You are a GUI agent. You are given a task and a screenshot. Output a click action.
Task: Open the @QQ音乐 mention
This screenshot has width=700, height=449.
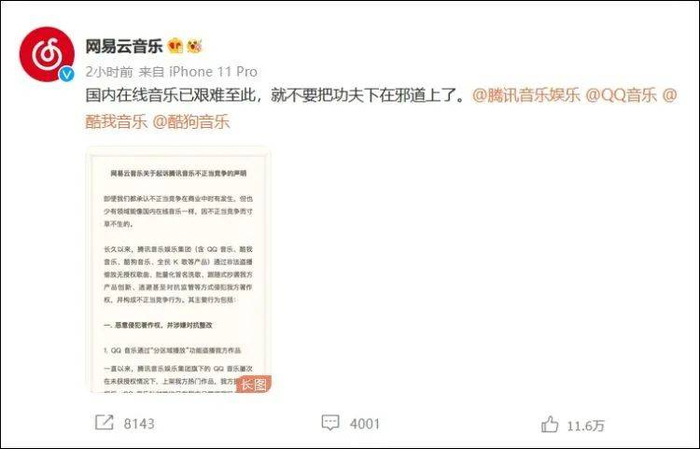click(x=621, y=95)
